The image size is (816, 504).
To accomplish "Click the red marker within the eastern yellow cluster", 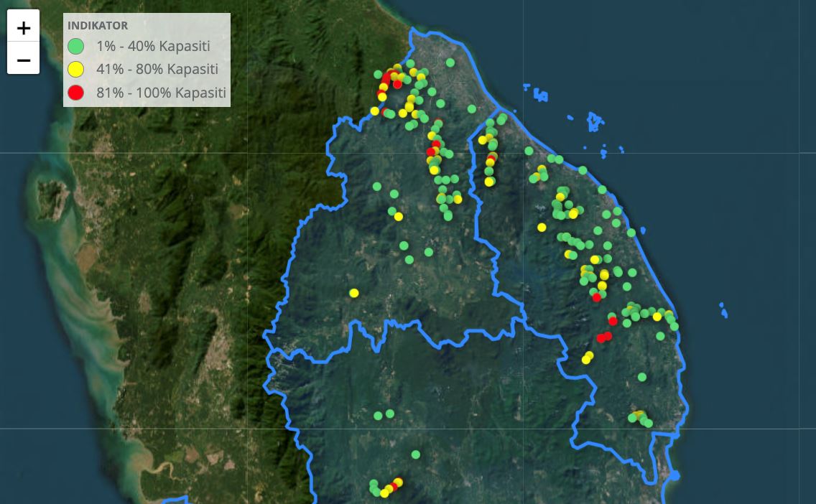I will coord(597,297).
